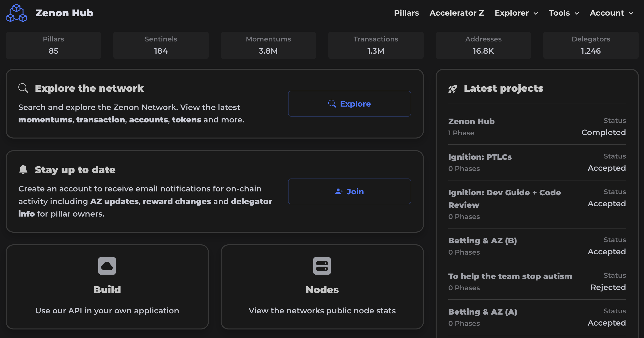Open the Accelerator Z nav item
The width and height of the screenshot is (644, 338).
457,13
